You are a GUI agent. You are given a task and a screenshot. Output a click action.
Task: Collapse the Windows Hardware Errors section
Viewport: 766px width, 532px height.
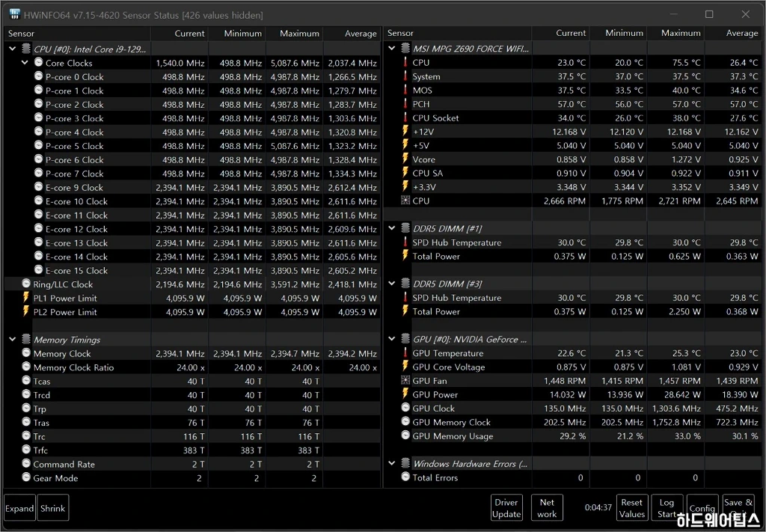pyautogui.click(x=391, y=463)
